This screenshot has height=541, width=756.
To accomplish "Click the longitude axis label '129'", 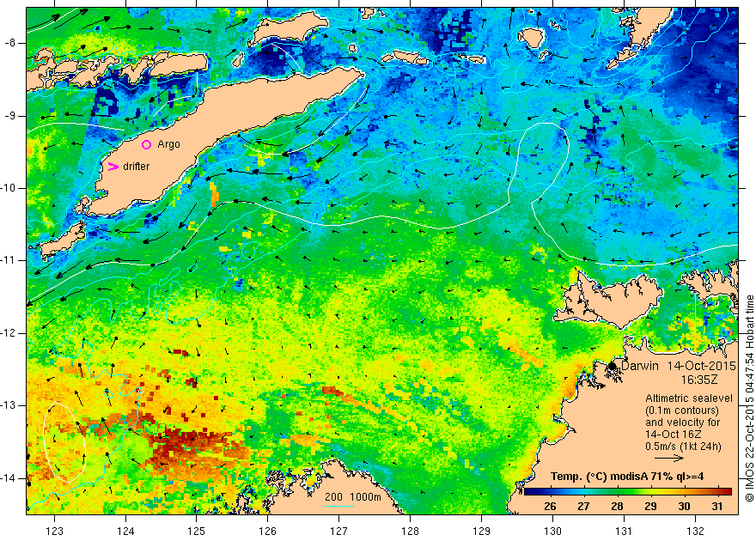I will click(481, 531).
